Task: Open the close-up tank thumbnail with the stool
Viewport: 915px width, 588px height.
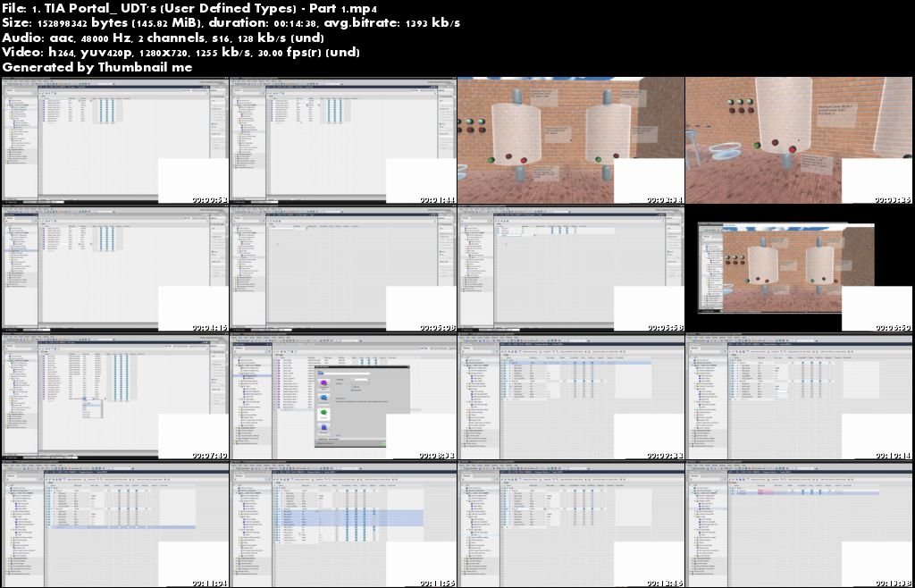Action: 798,140
